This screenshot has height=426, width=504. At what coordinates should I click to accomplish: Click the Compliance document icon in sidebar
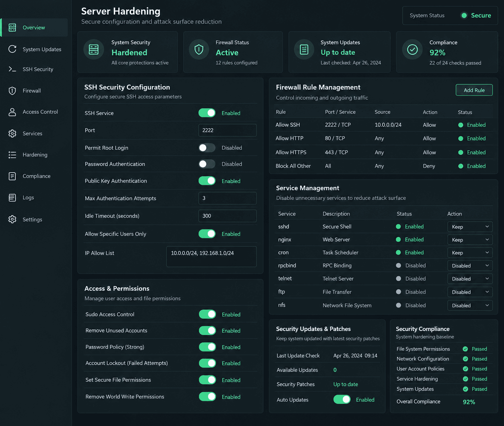coord(12,176)
